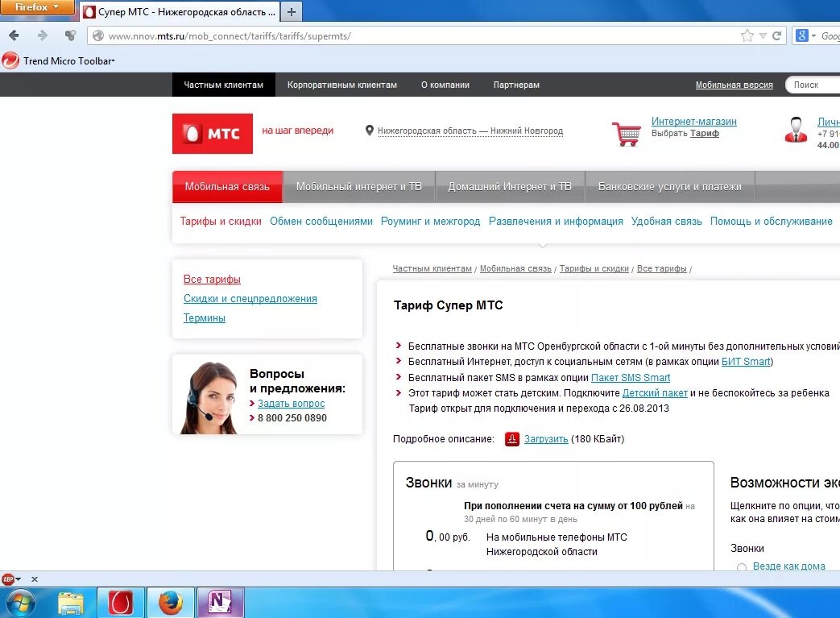
Task: Open О компании in top menu
Action: [x=445, y=85]
